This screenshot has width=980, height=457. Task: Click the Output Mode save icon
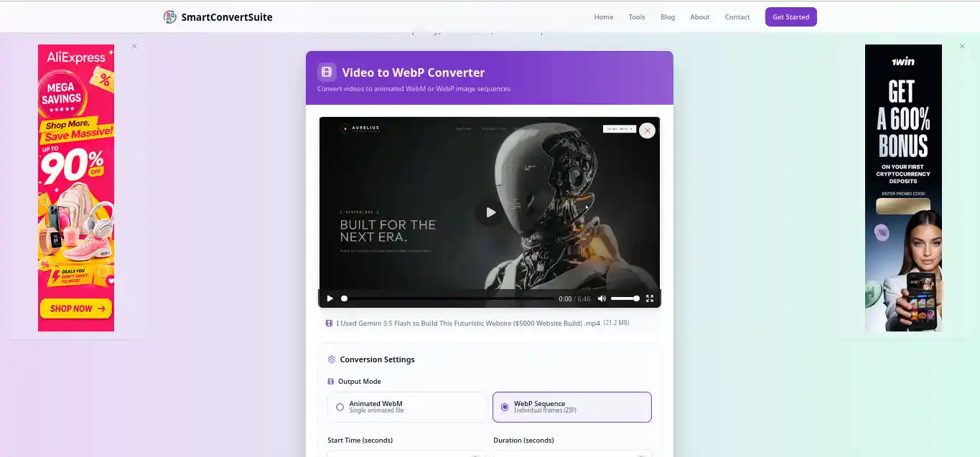pyautogui.click(x=330, y=382)
